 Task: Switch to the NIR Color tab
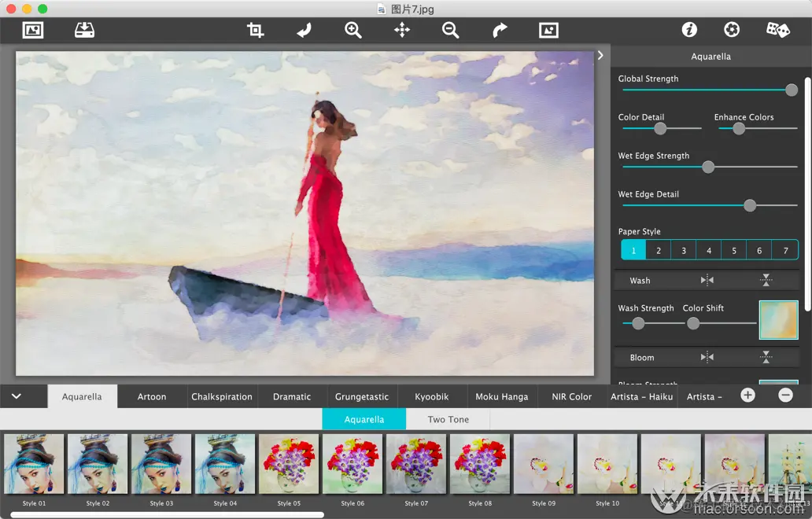click(572, 396)
